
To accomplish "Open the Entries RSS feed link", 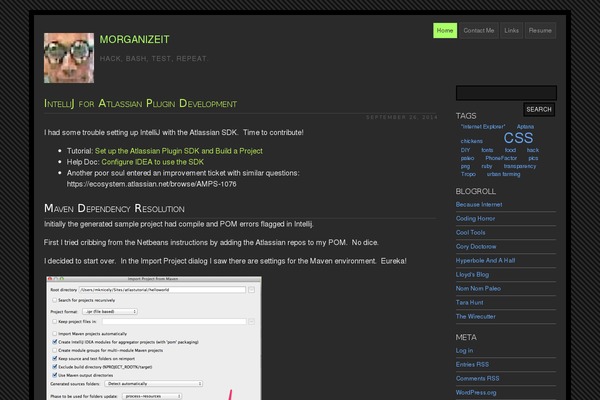I will [x=472, y=365].
